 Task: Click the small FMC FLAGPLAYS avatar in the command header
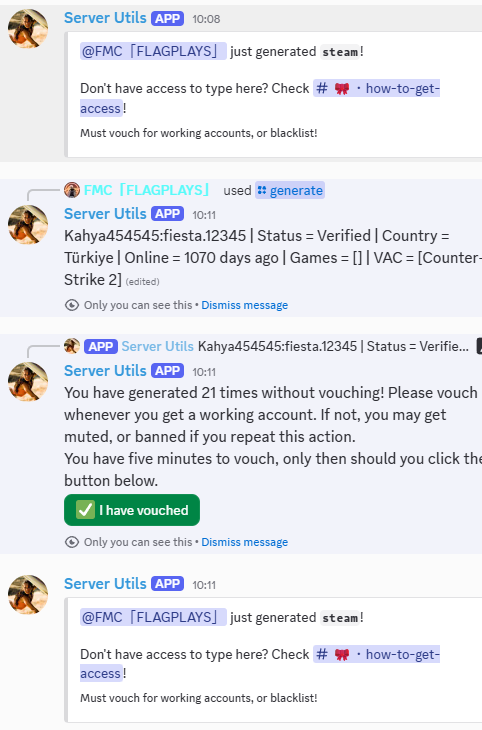click(72, 190)
